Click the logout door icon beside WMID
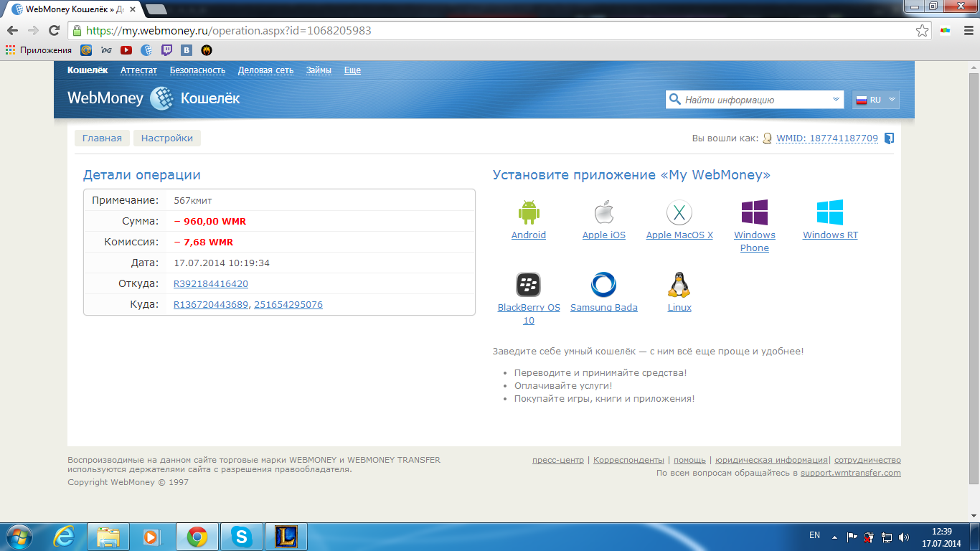The image size is (980, 551). coord(889,138)
